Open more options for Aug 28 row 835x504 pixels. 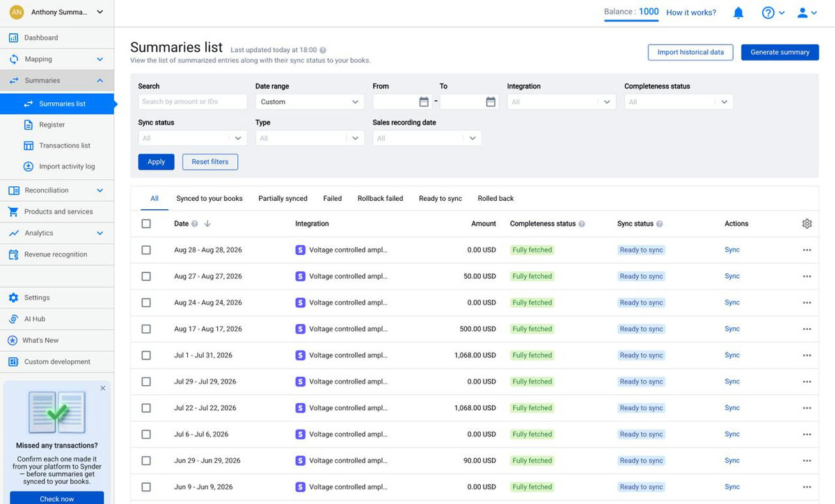807,250
